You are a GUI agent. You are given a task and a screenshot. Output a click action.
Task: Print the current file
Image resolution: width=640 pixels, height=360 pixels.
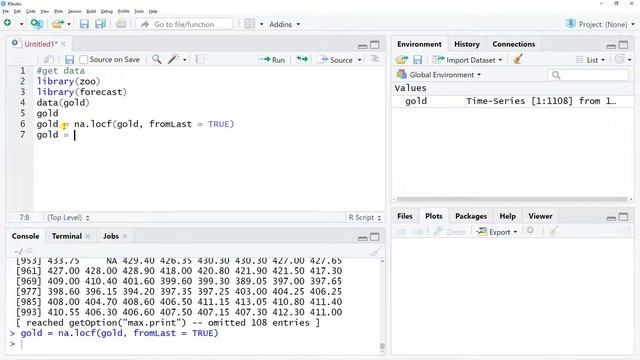[121, 24]
